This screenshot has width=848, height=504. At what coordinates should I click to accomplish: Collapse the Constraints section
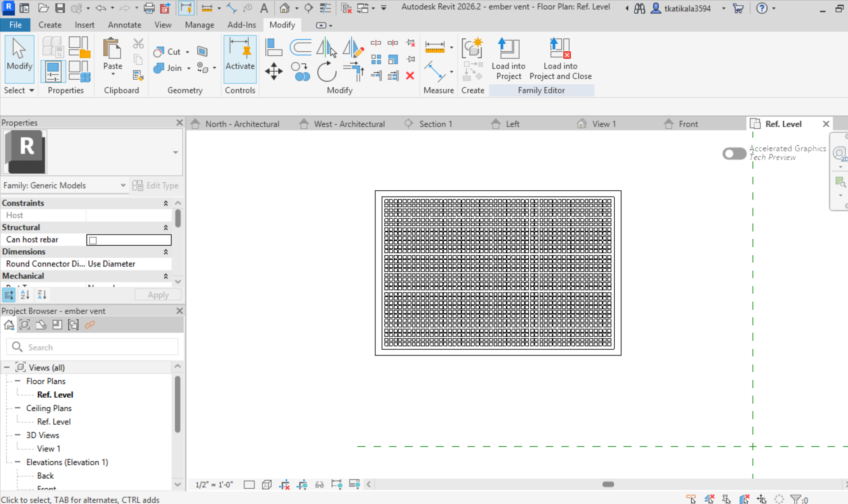[166, 203]
